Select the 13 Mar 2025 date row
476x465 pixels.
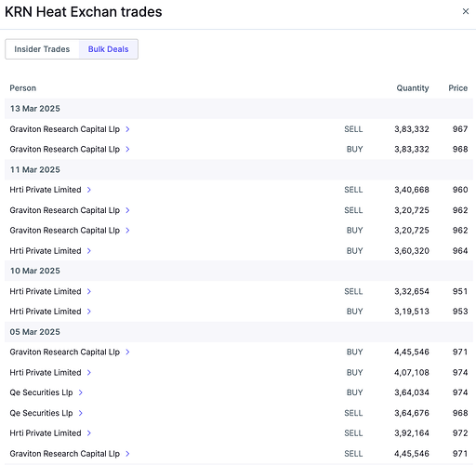239,109
